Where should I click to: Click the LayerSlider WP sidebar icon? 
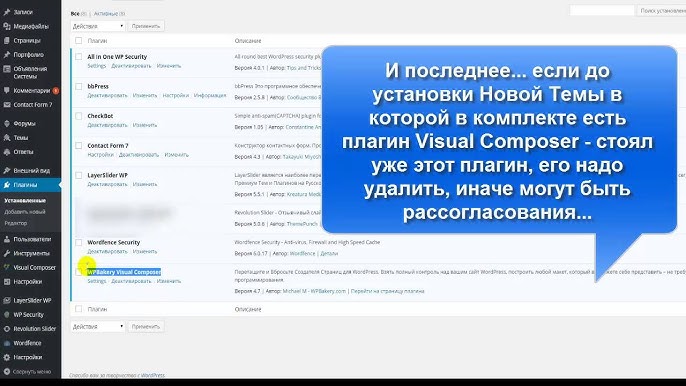click(7, 300)
